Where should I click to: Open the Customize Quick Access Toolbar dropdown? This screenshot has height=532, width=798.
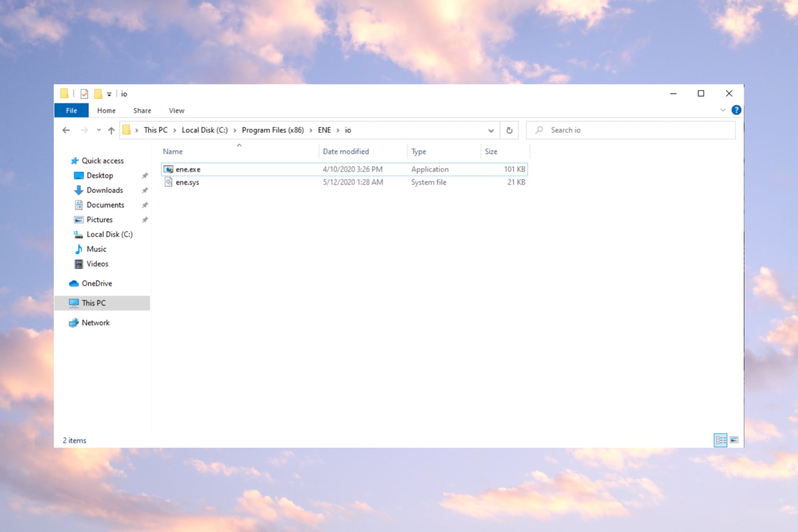click(109, 94)
